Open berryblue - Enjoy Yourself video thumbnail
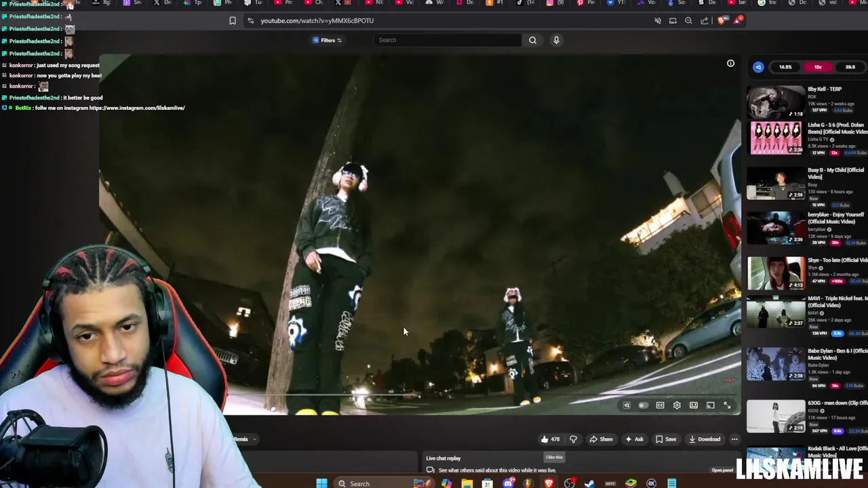 coord(776,228)
